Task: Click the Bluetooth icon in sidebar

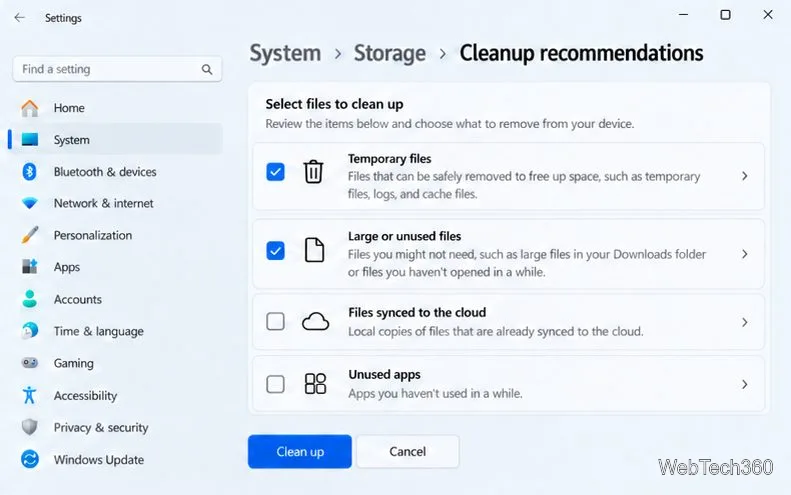Action: (29, 172)
